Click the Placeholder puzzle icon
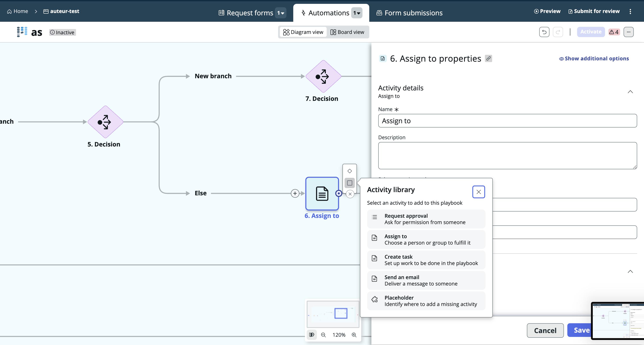Screen dimensions: 644x345 tap(375, 299)
